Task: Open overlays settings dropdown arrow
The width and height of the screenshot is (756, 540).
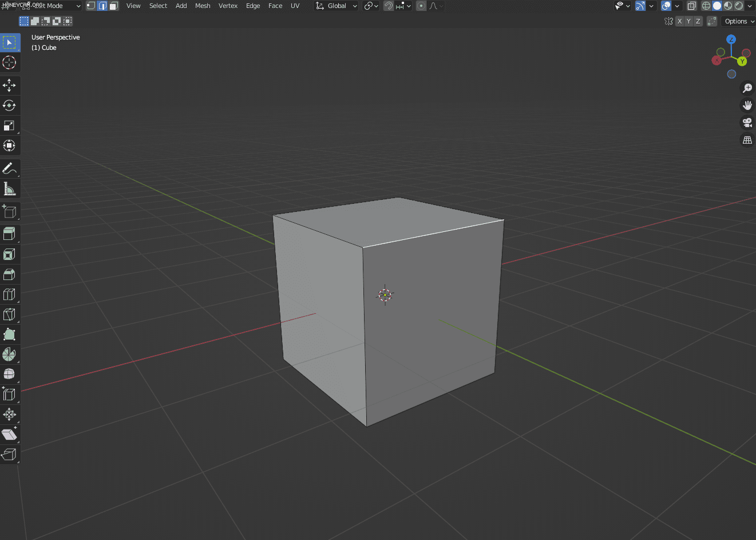Action: point(677,6)
